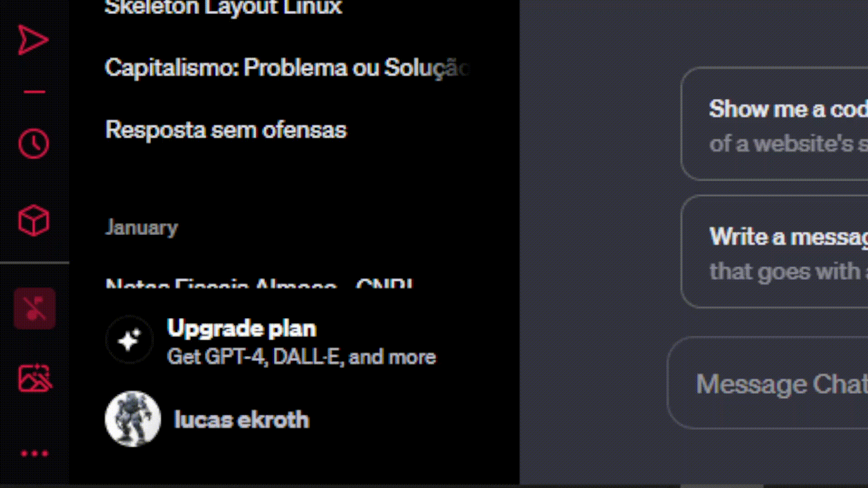
Task: Click the user profile avatar picture
Action: click(133, 419)
